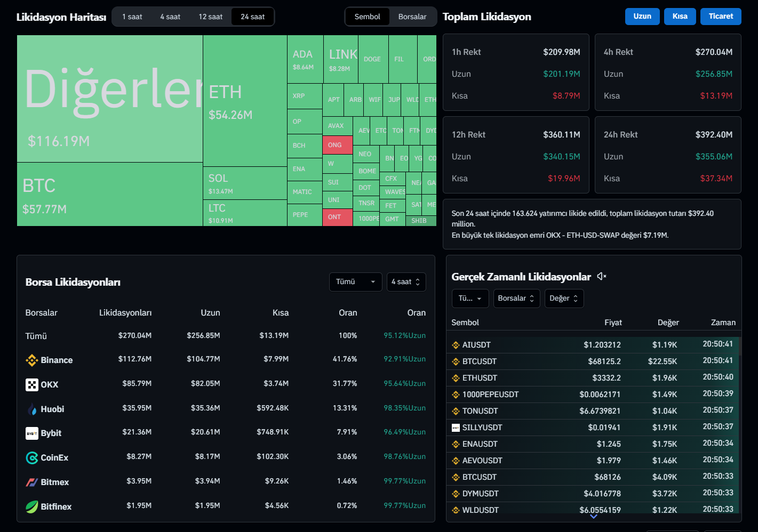Open the Tümü filter dropdown

point(355,281)
